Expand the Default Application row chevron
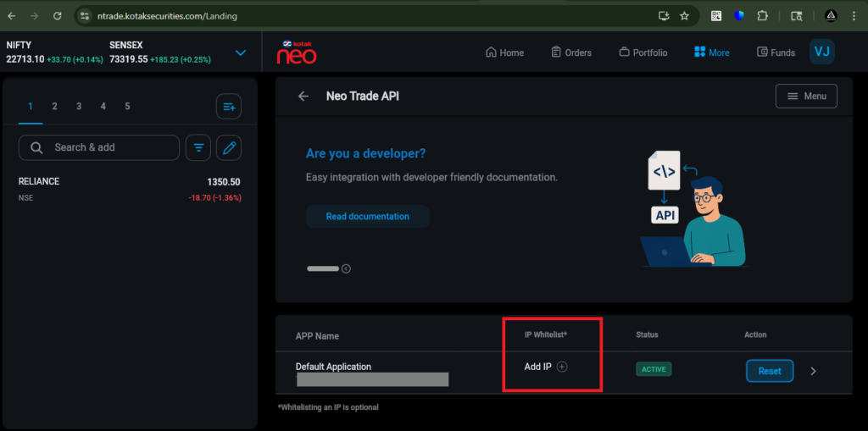The height and width of the screenshot is (431, 868). click(x=813, y=371)
